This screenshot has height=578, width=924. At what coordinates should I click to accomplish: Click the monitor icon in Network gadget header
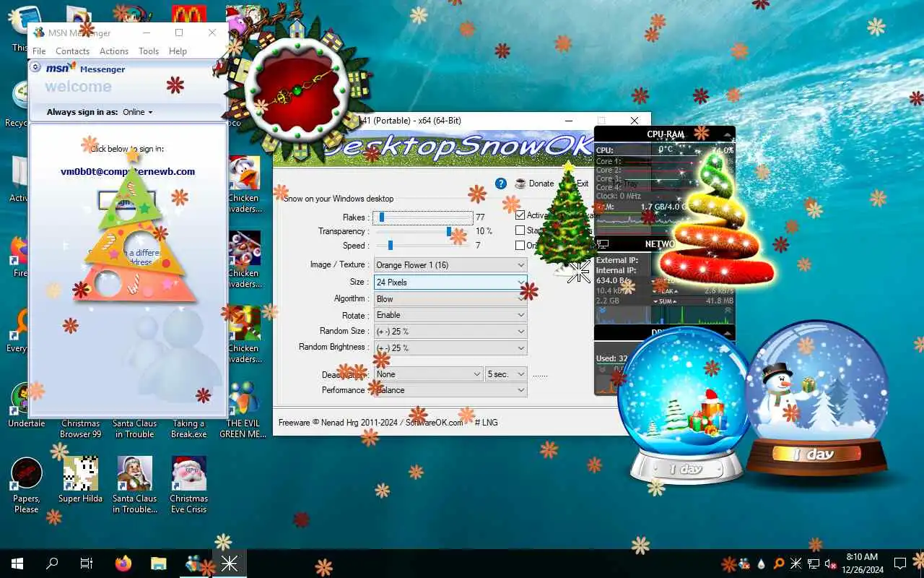pyautogui.click(x=603, y=244)
